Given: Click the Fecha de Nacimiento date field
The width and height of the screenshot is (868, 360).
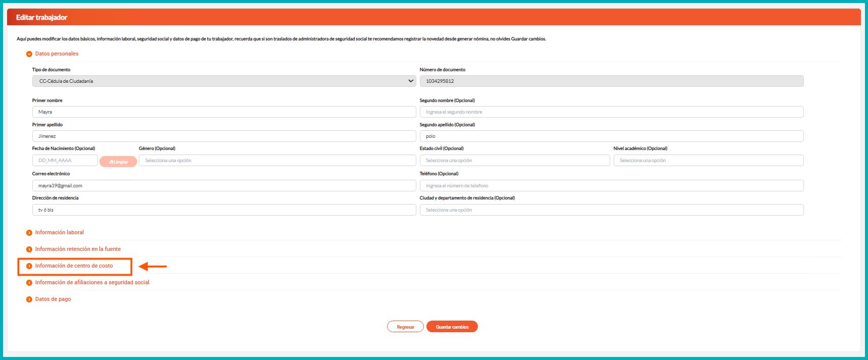Looking at the screenshot, I should [x=65, y=161].
